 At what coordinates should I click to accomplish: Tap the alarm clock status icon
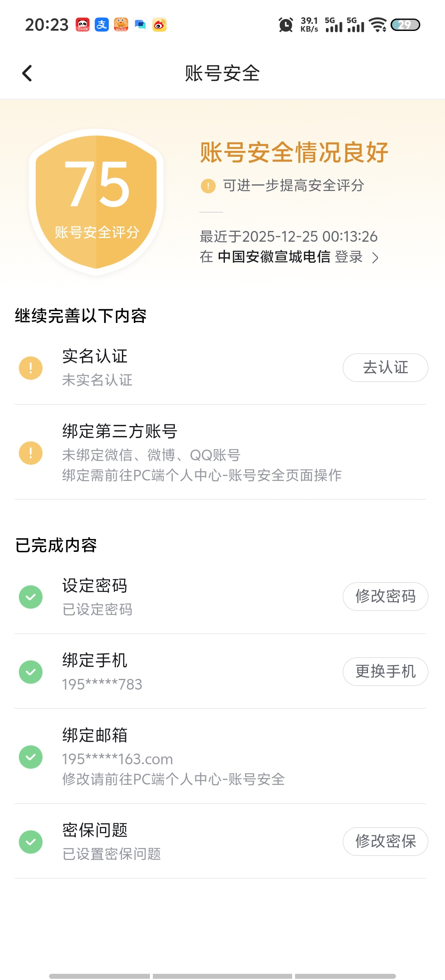(x=286, y=25)
